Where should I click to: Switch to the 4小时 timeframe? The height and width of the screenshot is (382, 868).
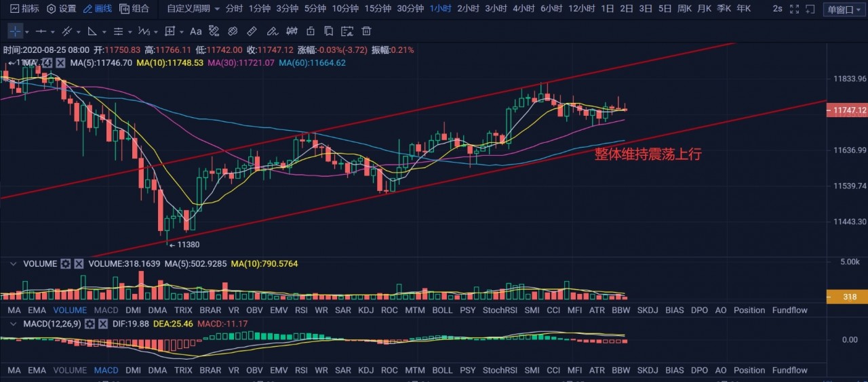(523, 9)
